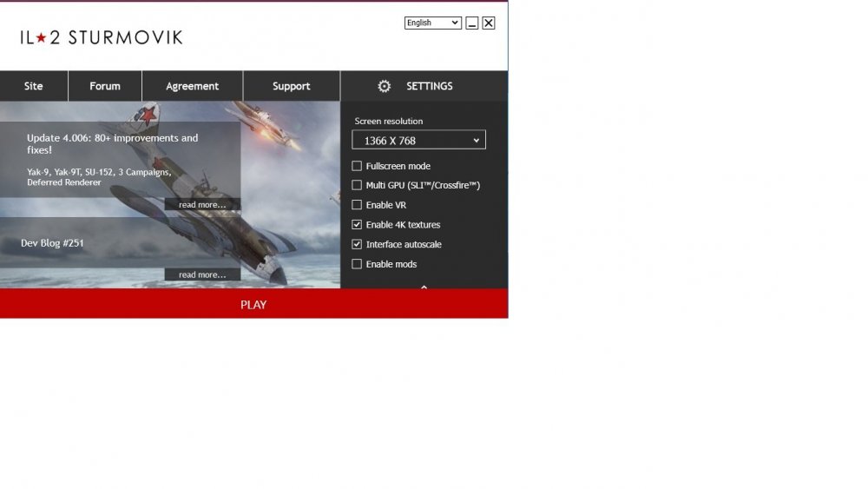
Task: Click the settings gear icon
Action: click(384, 86)
